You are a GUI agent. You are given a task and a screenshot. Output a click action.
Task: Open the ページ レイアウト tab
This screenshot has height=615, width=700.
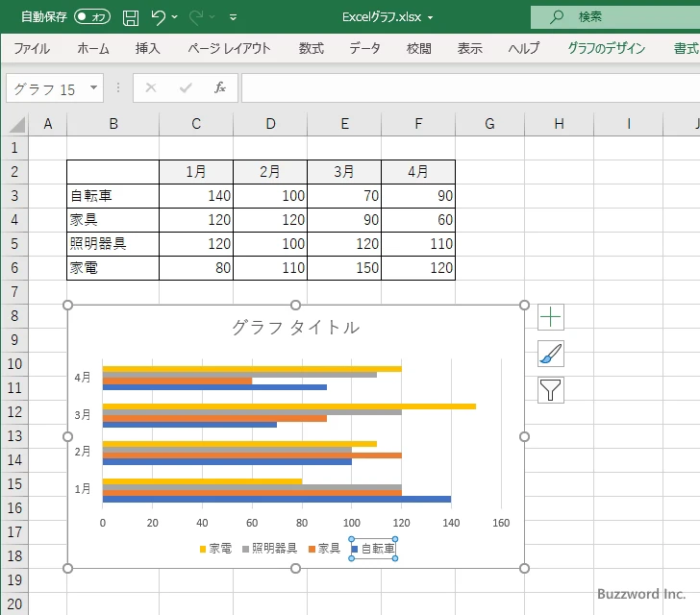(x=229, y=48)
